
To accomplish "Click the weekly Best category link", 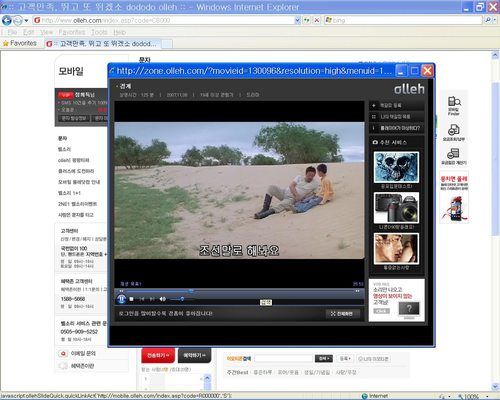I will tap(237, 372).
